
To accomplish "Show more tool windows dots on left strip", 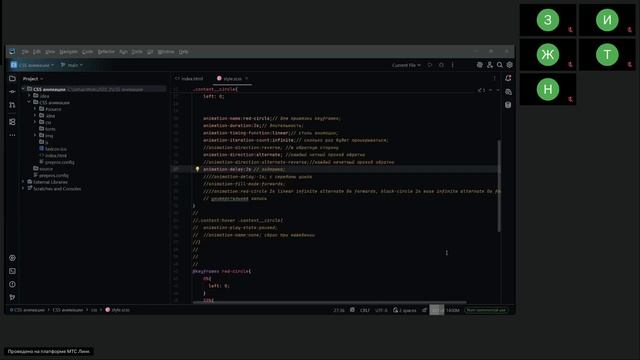I will 12,135.
